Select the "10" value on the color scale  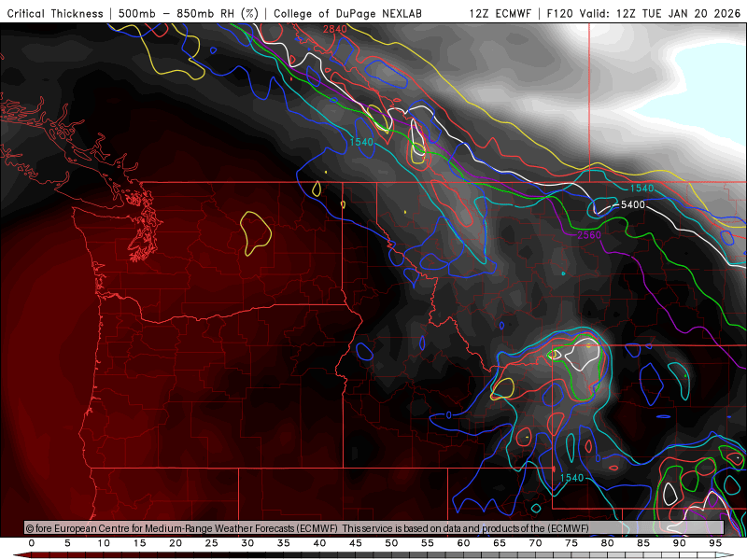(104, 543)
